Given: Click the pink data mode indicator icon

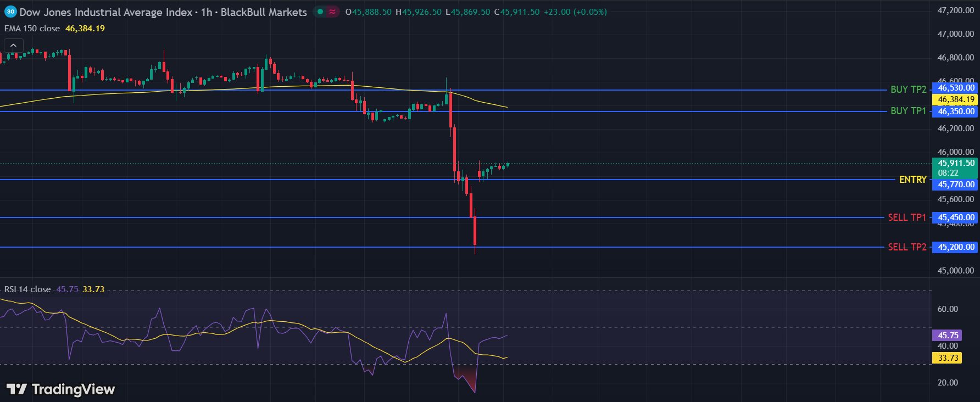Looking at the screenshot, I should pos(333,12).
